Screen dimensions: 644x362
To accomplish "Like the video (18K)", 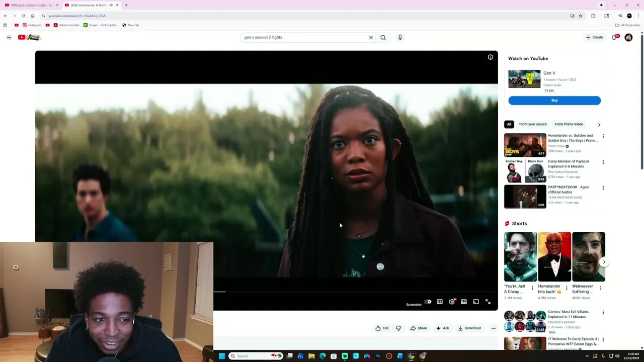I will tap(382, 328).
